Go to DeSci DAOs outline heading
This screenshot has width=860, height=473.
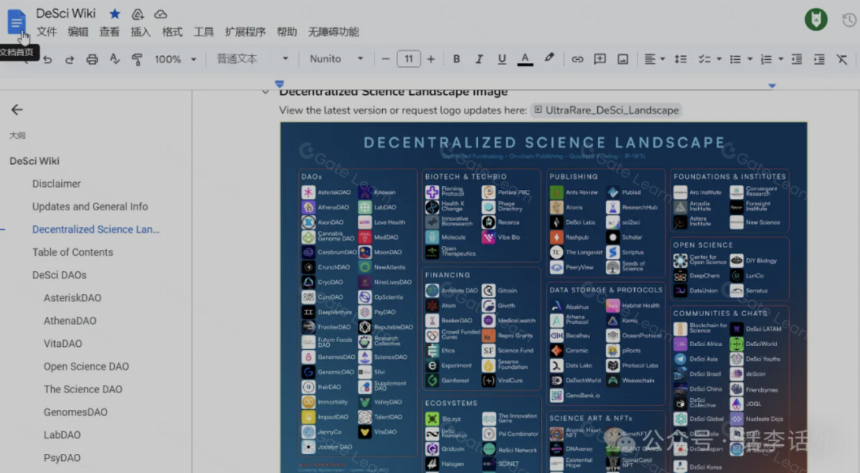[x=59, y=275]
